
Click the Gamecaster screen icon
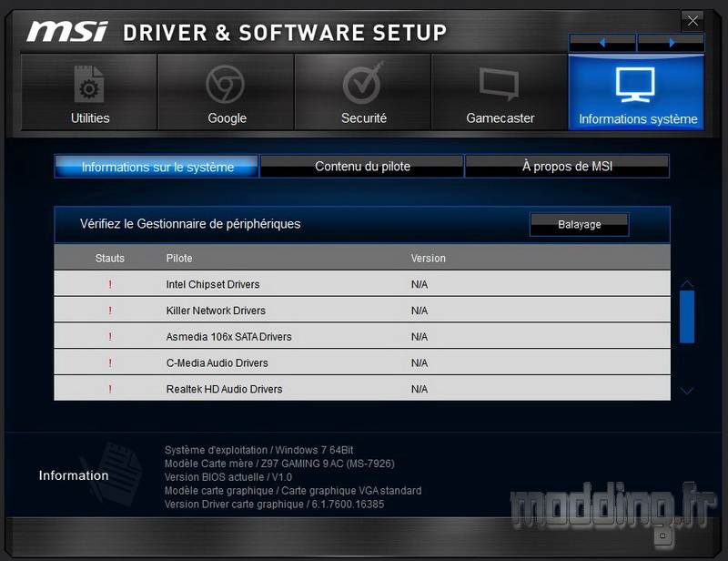click(500, 84)
